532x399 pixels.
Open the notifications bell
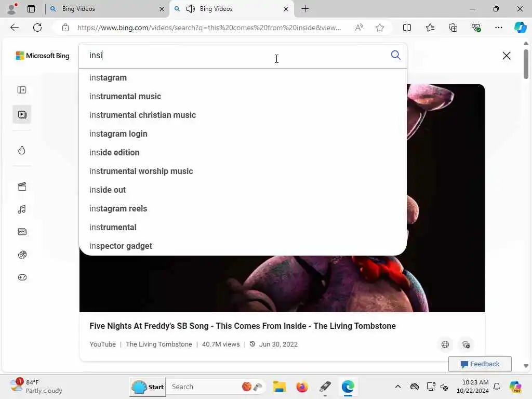click(x=497, y=387)
